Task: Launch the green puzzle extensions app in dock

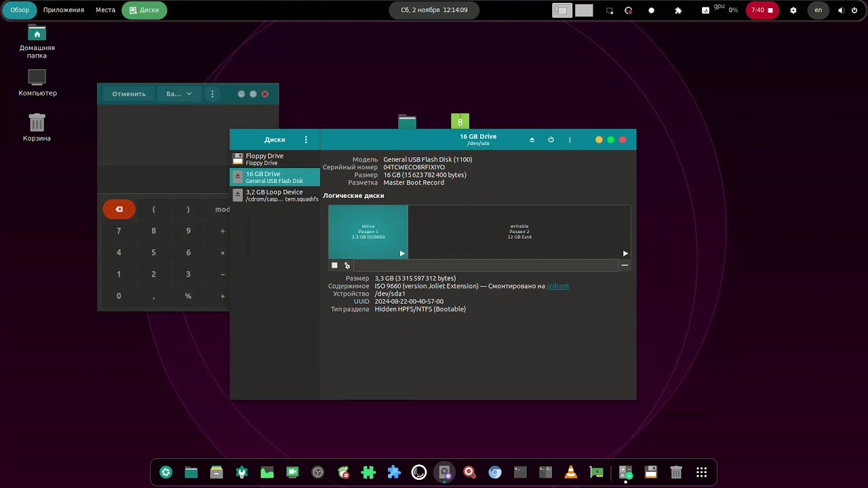Action: pos(368,472)
